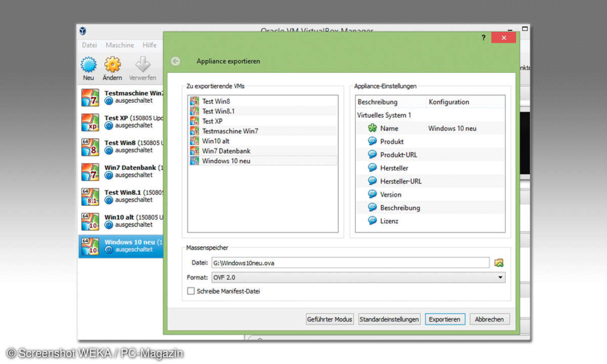Click the speech bubble icon beside Hersteller
The image size is (607, 364).
(x=372, y=168)
